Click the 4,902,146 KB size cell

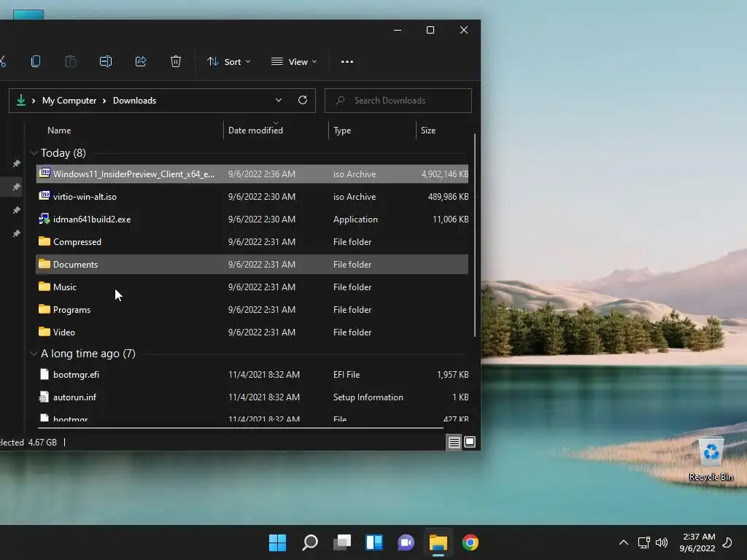pyautogui.click(x=444, y=174)
